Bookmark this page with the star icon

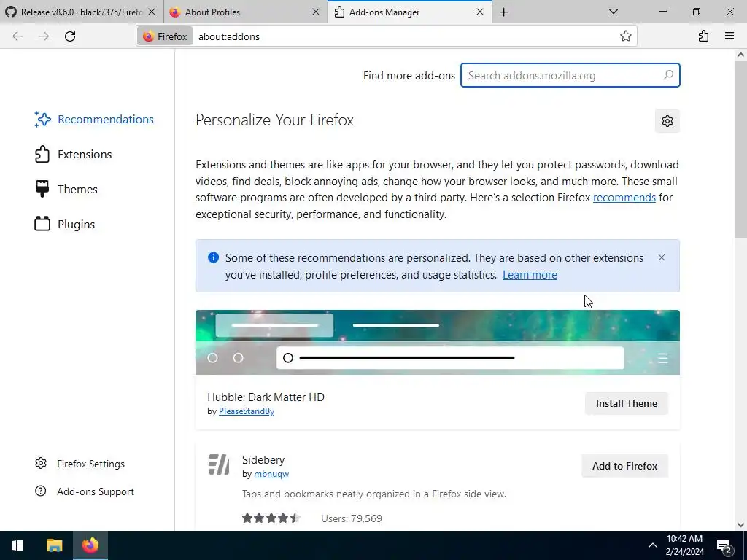tap(625, 36)
